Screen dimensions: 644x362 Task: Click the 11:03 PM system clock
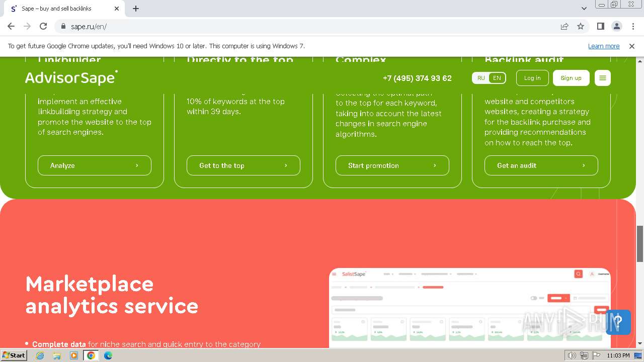pyautogui.click(x=618, y=355)
